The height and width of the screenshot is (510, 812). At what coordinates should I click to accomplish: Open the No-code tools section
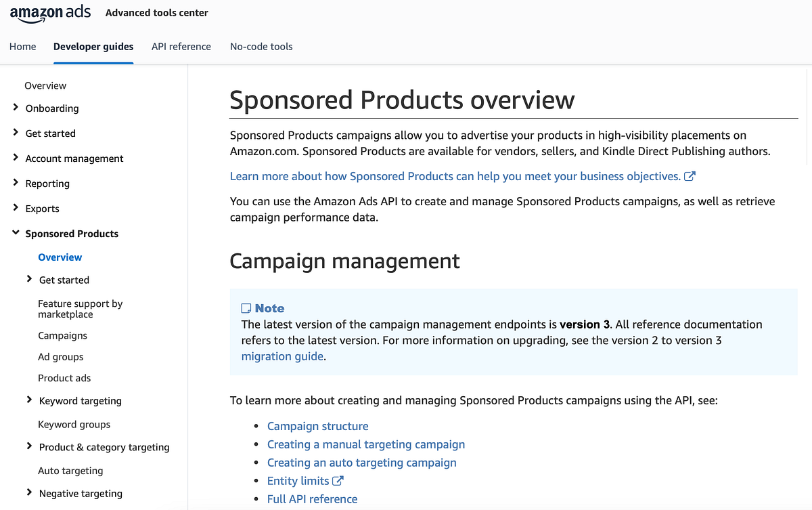click(x=261, y=46)
